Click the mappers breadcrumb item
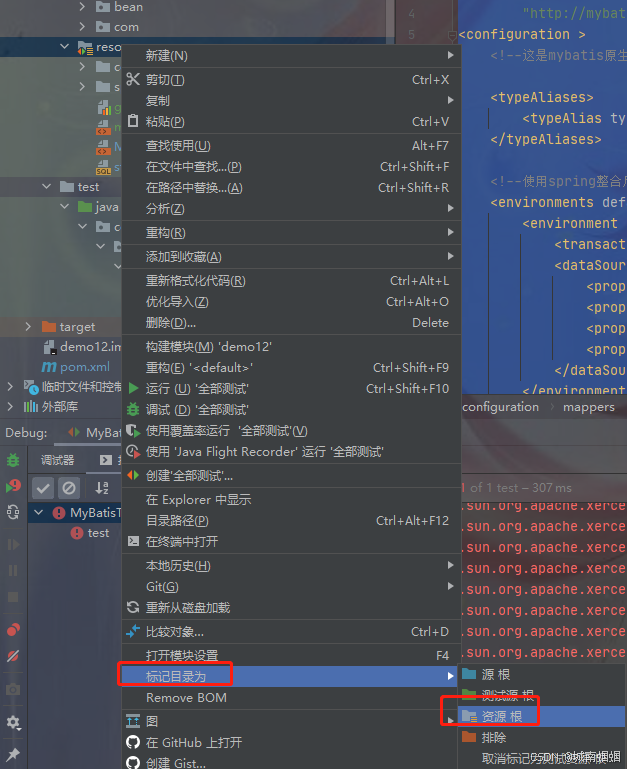This screenshot has height=769, width=627. point(589,407)
